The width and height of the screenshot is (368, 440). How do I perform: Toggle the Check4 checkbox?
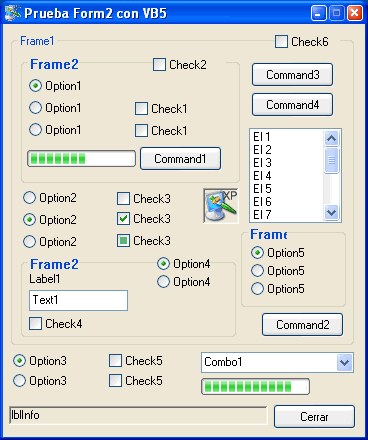35,324
